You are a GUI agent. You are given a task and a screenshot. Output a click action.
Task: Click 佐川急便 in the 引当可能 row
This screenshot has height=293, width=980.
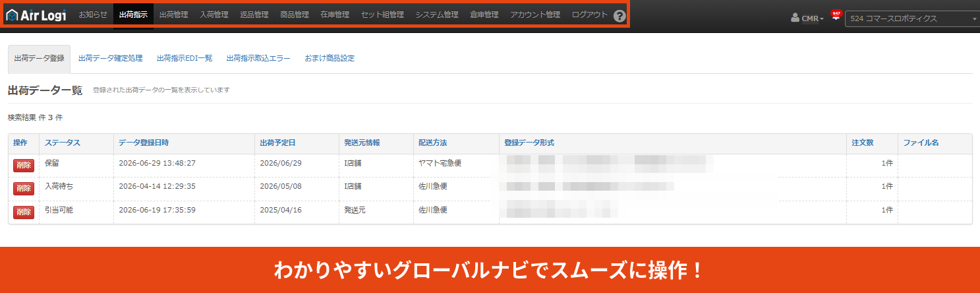pos(433,210)
